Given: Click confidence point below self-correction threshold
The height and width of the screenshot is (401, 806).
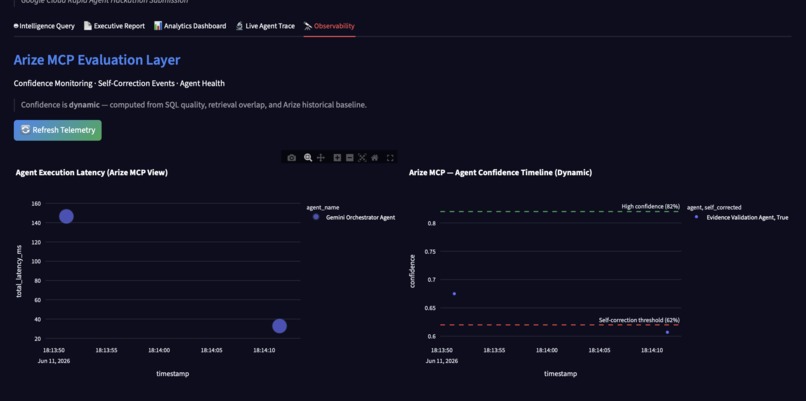Looking at the screenshot, I should pos(667,332).
